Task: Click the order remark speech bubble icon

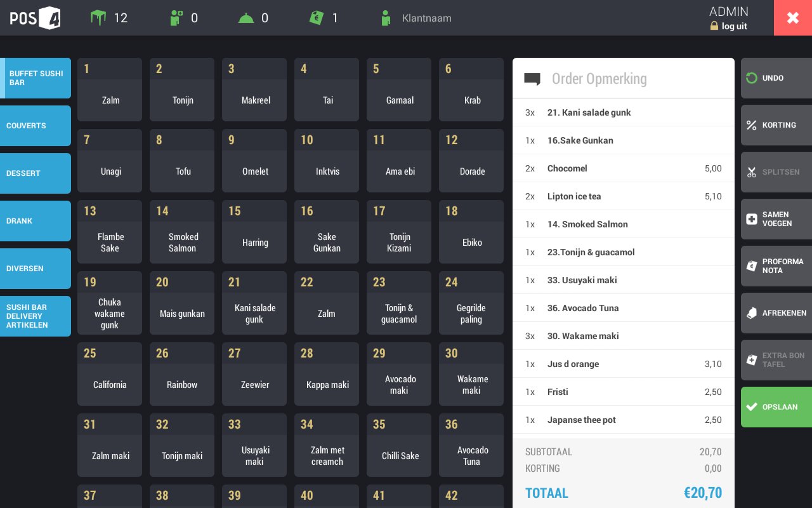Action: click(x=532, y=79)
